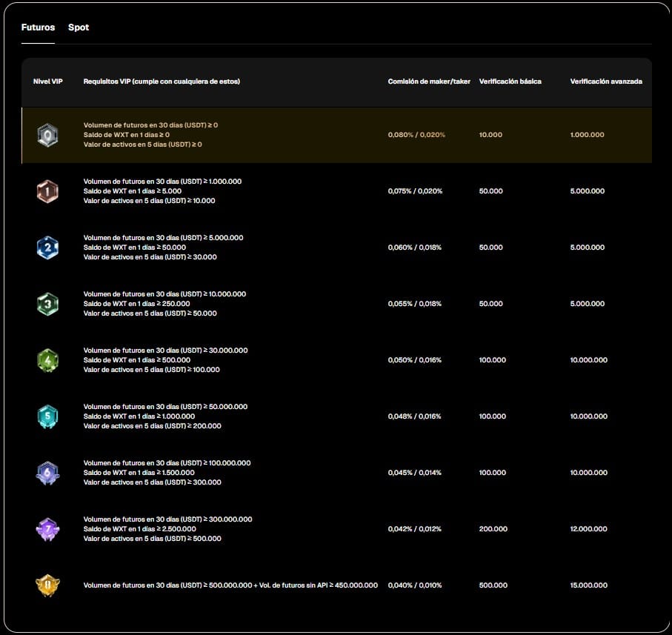Click the Requisitos VIP column header
The image size is (672, 635).
pyautogui.click(x=162, y=82)
